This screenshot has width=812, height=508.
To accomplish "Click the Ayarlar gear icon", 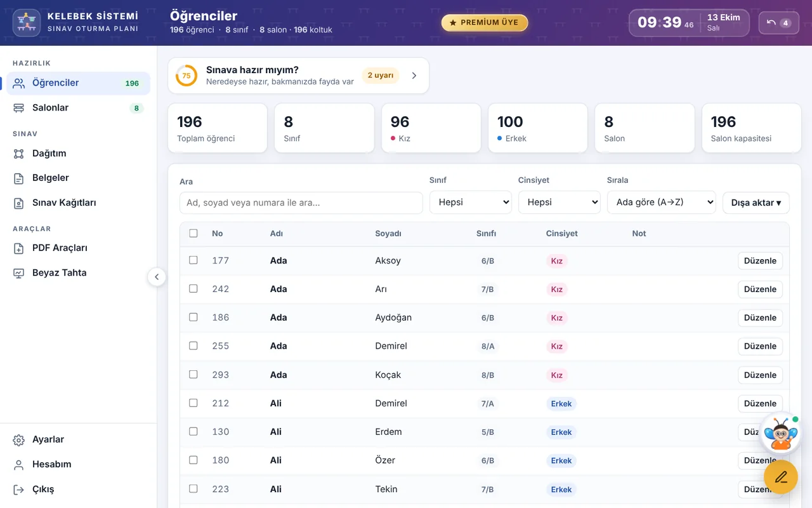I will (19, 440).
